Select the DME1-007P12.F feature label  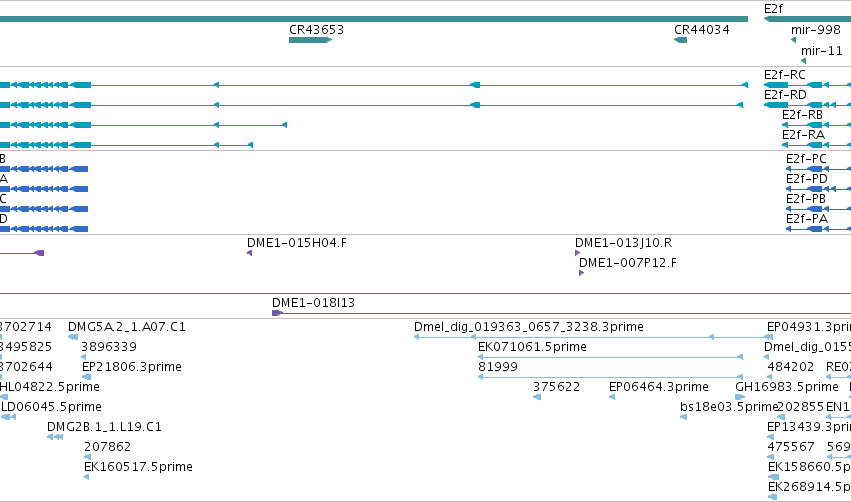click(x=628, y=263)
